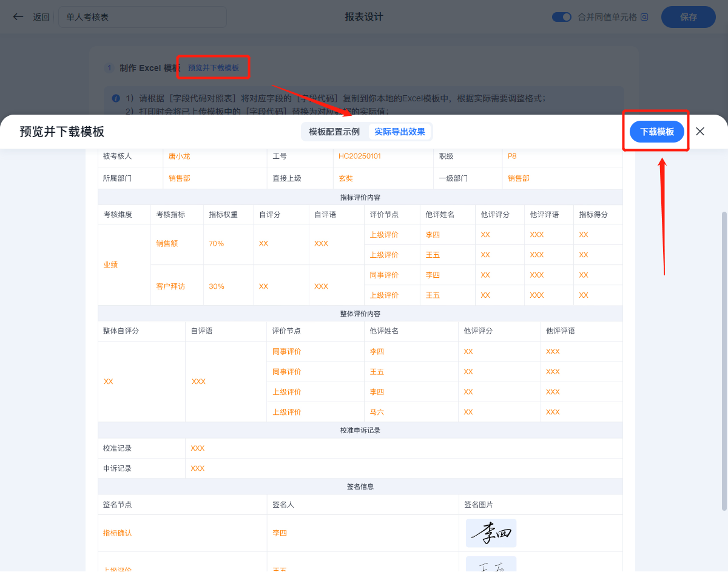
Task: Click the 下载模板 button
Action: click(655, 131)
